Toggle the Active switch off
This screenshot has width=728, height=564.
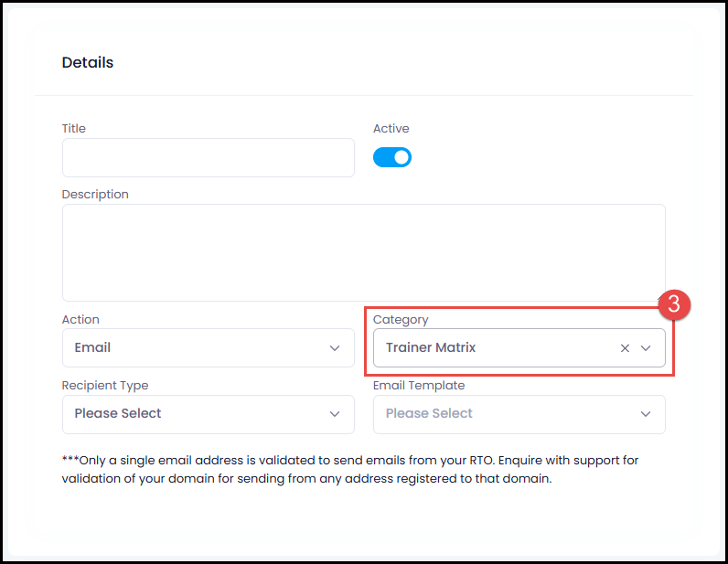click(391, 157)
